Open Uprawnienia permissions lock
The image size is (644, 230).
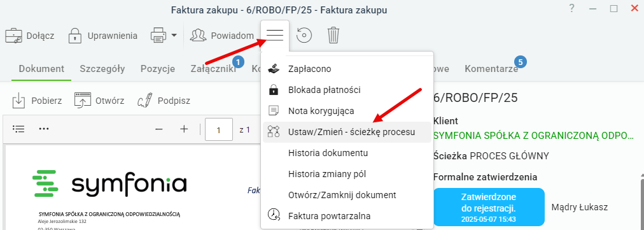click(74, 36)
